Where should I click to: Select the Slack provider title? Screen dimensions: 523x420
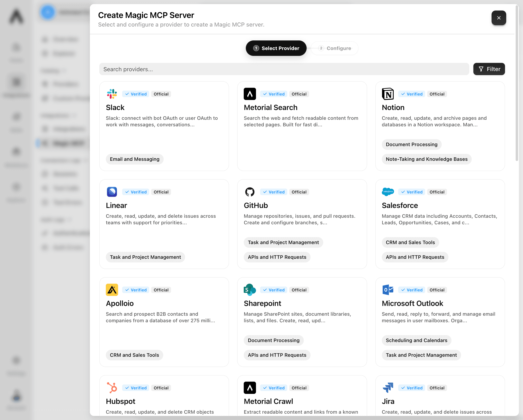click(x=115, y=107)
